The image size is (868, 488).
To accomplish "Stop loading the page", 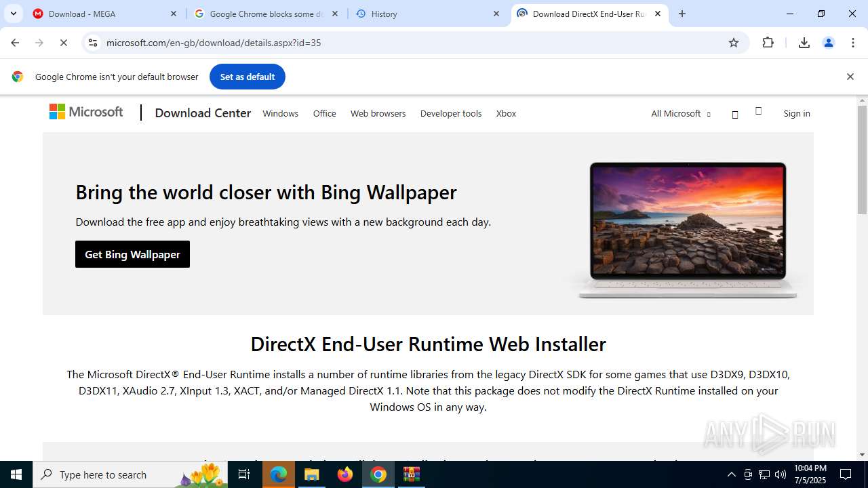I will tap(64, 43).
